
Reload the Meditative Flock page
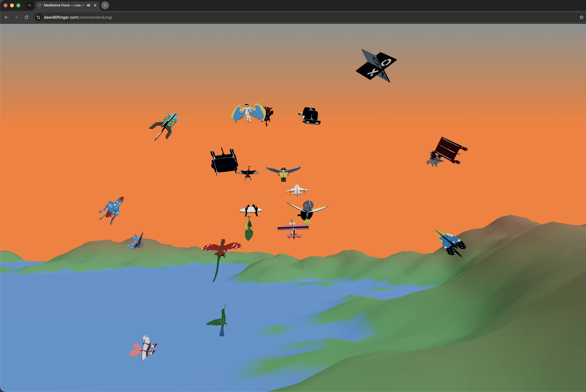[26, 17]
